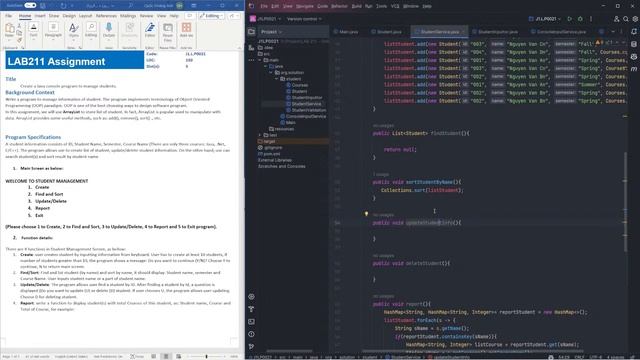The image size is (640, 360).
Task: Collapse the main folder in project tree
Action: point(260,60)
